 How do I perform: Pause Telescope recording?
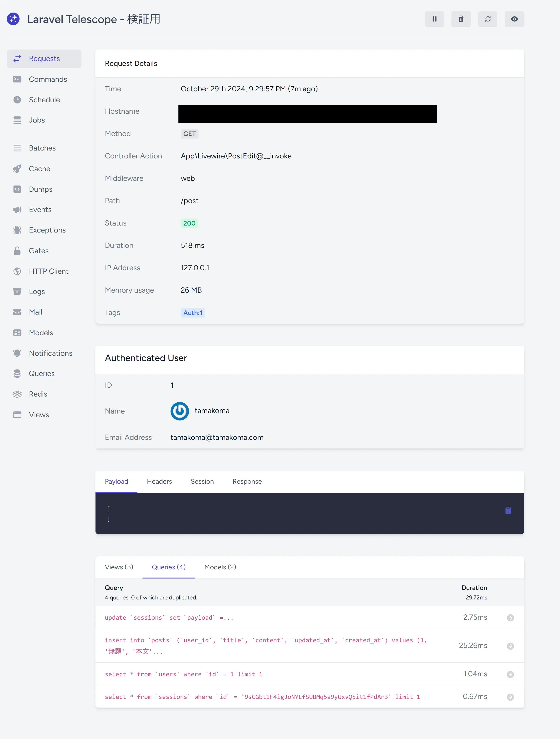(434, 19)
